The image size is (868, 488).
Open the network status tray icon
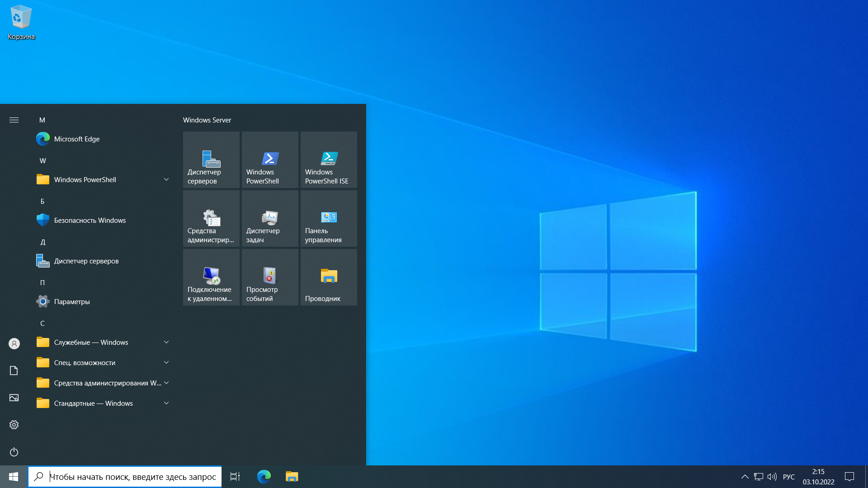pyautogui.click(x=759, y=477)
